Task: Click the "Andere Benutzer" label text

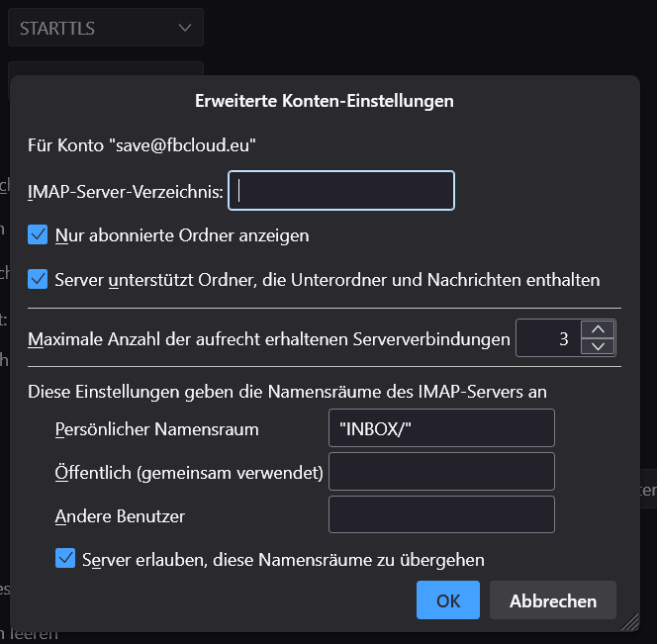Action: (120, 515)
